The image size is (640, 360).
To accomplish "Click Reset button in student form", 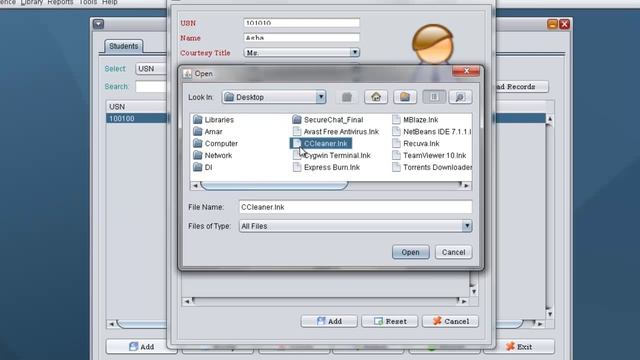I will coord(390,321).
